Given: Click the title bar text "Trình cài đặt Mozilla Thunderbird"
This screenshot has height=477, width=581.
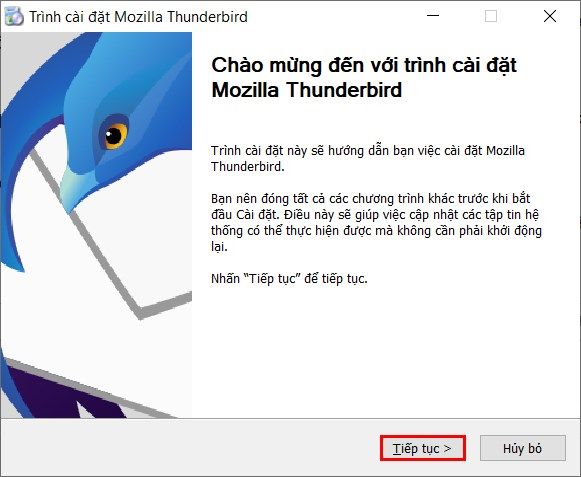Looking at the screenshot, I should pos(138,17).
